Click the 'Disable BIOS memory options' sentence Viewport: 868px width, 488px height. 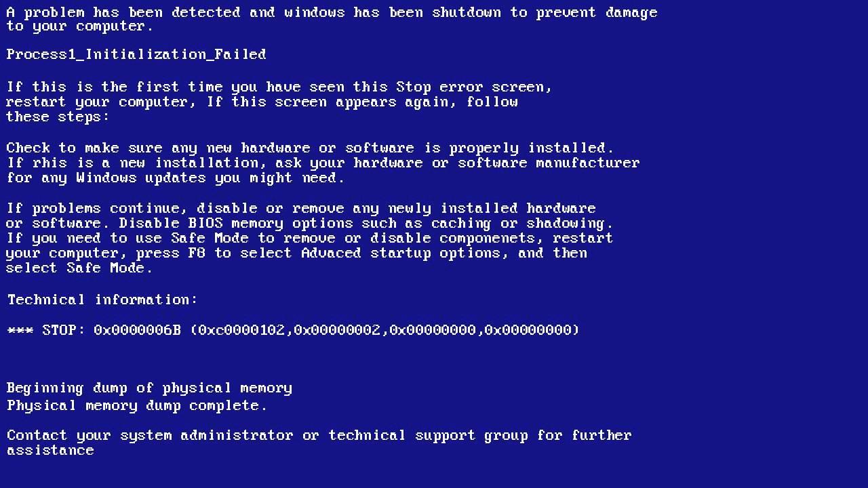pyautogui.click(x=366, y=224)
